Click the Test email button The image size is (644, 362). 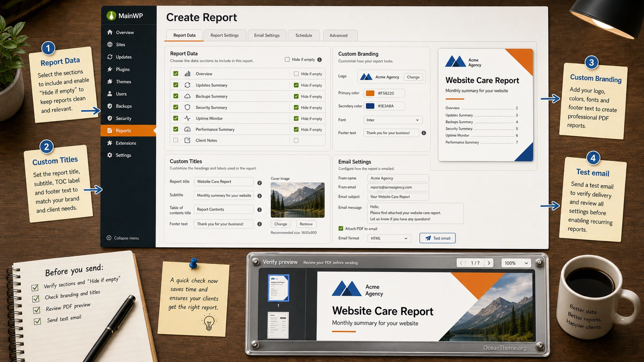click(x=438, y=238)
